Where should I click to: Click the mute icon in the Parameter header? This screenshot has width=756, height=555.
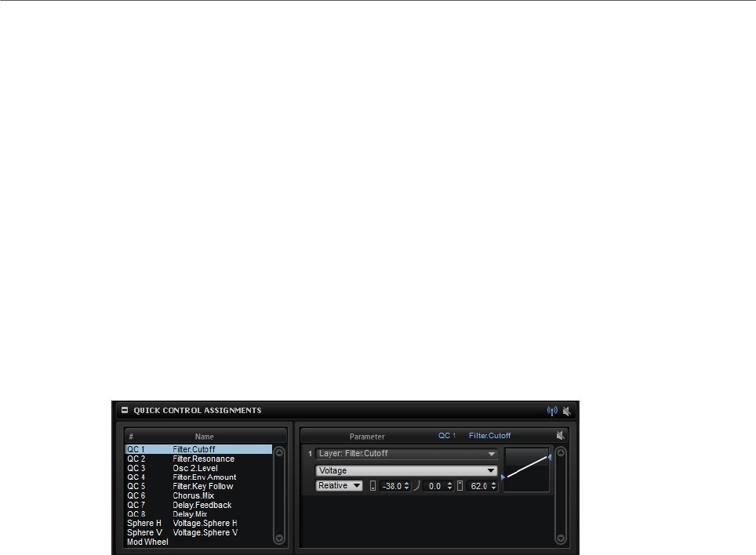point(560,436)
